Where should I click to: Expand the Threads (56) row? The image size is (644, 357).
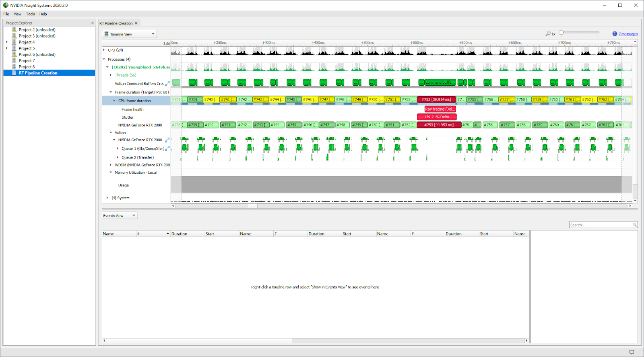tap(111, 75)
